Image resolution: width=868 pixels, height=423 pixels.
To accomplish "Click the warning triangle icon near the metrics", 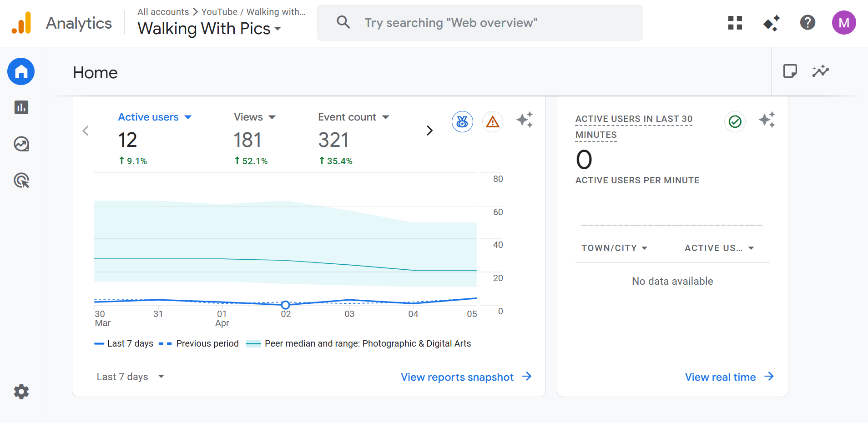I will click(493, 121).
